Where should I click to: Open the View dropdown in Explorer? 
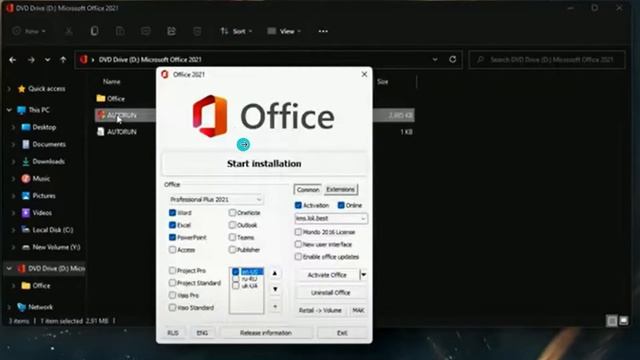pyautogui.click(x=284, y=31)
